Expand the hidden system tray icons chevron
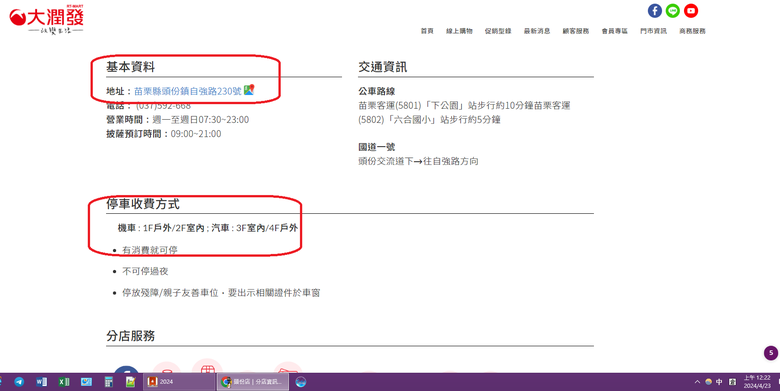This screenshot has height=391, width=780. click(x=697, y=382)
